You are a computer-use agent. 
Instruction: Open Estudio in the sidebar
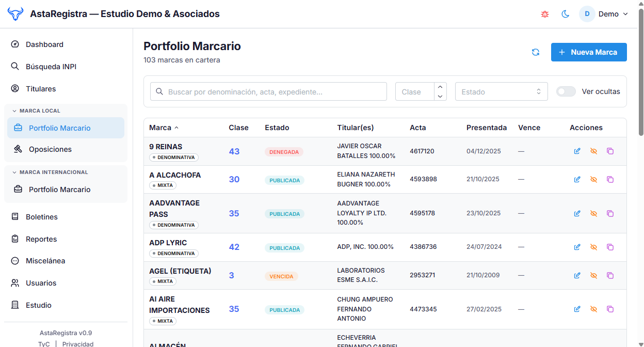pyautogui.click(x=66, y=305)
